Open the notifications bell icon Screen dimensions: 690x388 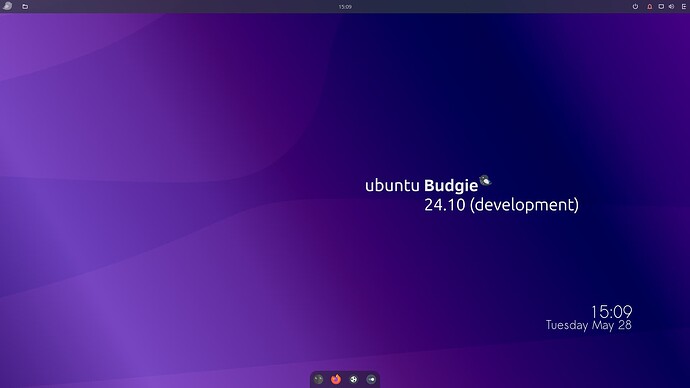[650, 7]
